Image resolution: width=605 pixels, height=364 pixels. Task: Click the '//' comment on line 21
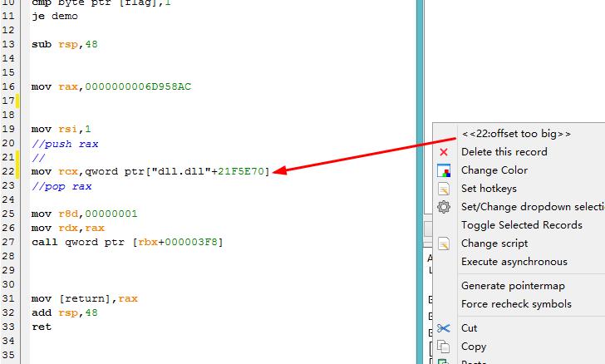(x=38, y=158)
